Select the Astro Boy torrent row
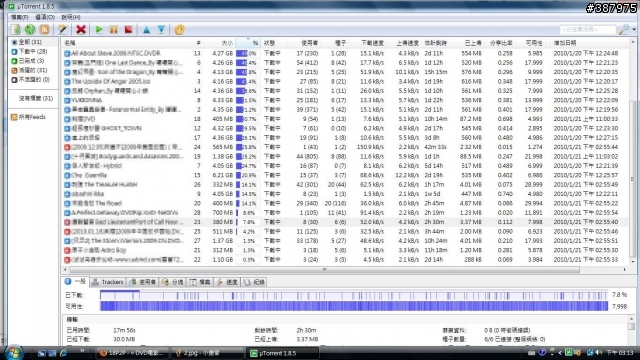 click(344, 251)
